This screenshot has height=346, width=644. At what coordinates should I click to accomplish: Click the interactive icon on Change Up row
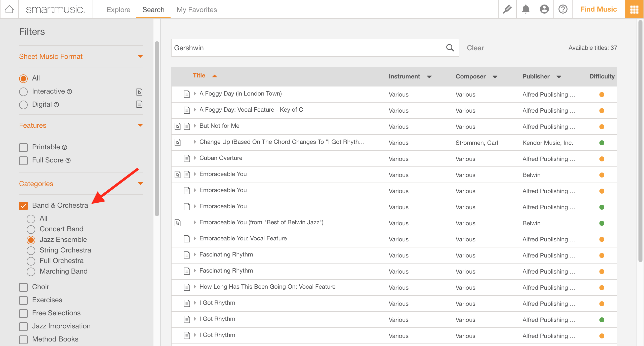tap(178, 142)
